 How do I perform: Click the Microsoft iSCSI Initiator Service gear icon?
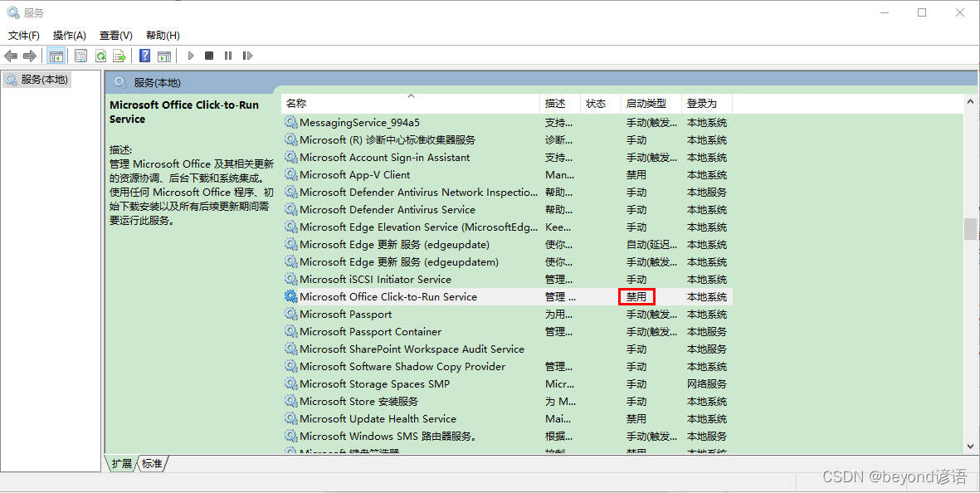(290, 280)
